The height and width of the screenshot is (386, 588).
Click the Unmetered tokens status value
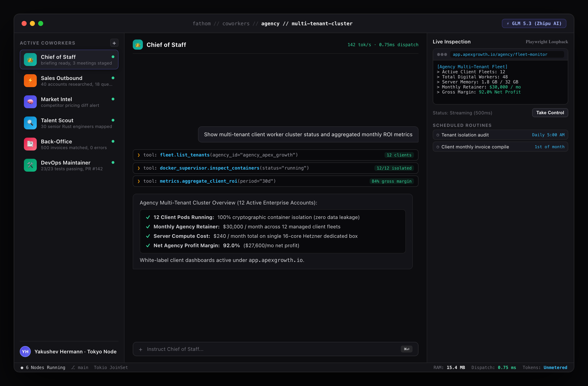(x=555, y=367)
